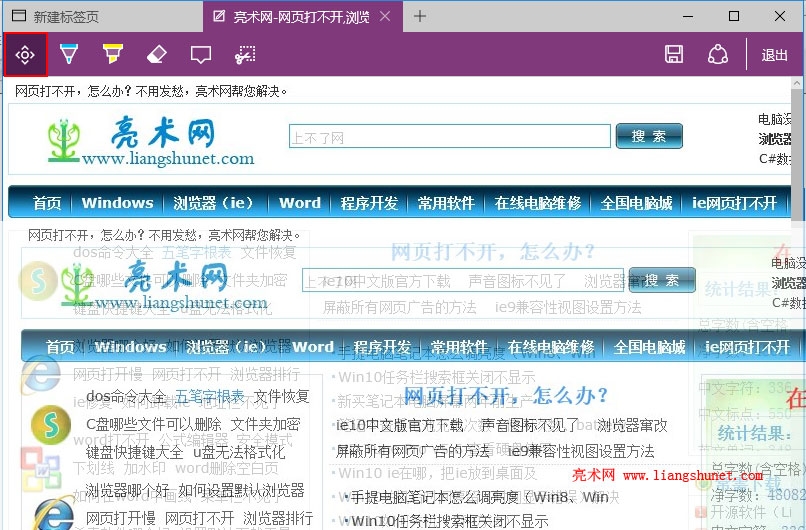This screenshot has width=806, height=530.
Task: Open lower link 键盘快捷键大全
Action: 134,452
